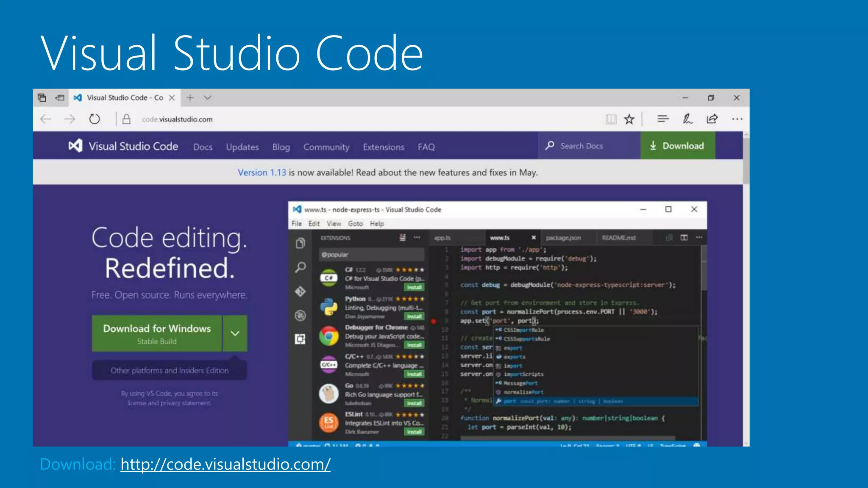Select the Extensions icon in activity bar
The width and height of the screenshot is (868, 488).
(x=300, y=339)
